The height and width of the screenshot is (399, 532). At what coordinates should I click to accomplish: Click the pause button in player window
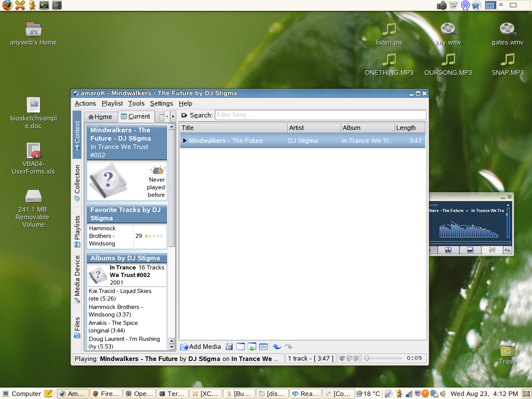tap(448, 250)
